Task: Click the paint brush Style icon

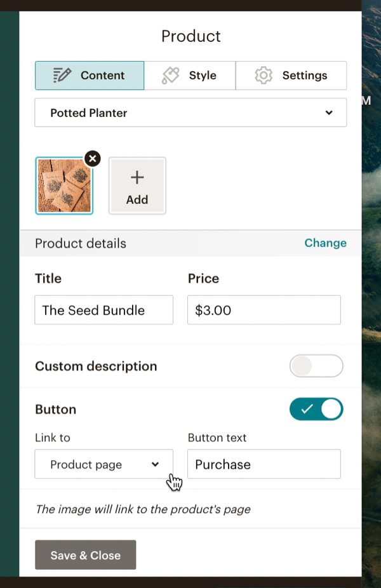Action: 170,76
